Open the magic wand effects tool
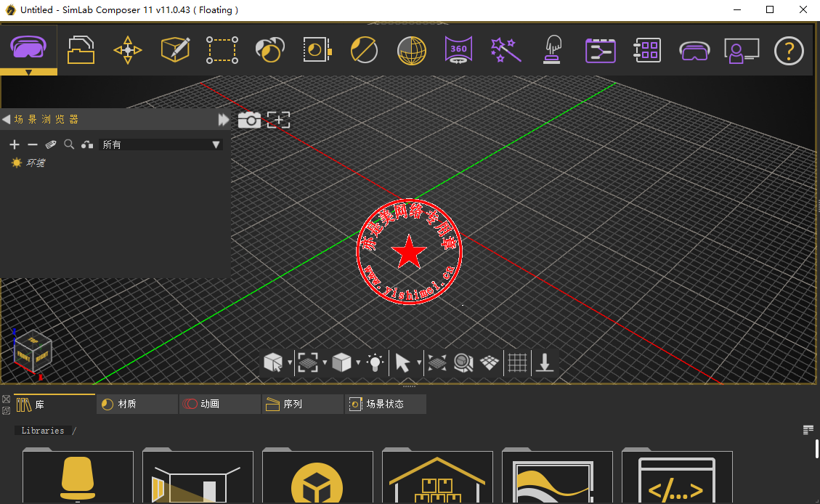Viewport: 820px width, 504px height. (x=506, y=50)
